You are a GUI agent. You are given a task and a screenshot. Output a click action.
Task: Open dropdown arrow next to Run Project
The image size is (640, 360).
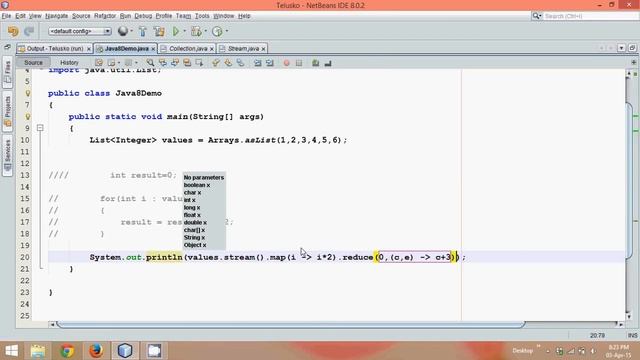184,31
